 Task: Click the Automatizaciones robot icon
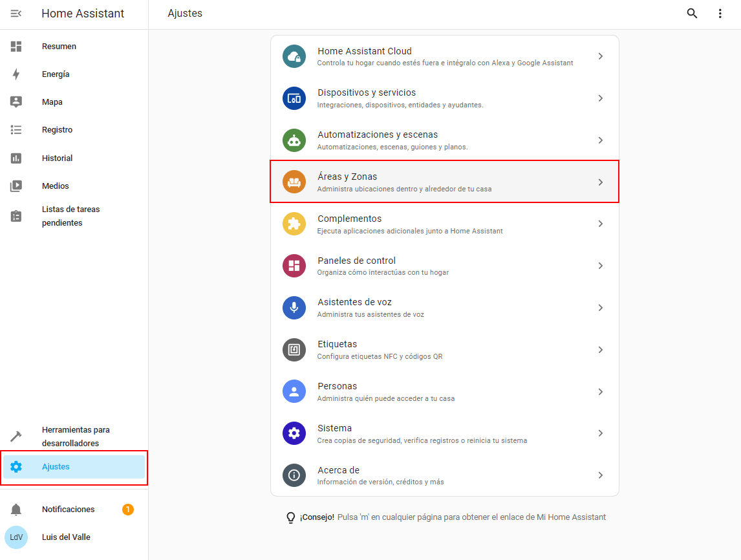[x=294, y=140]
